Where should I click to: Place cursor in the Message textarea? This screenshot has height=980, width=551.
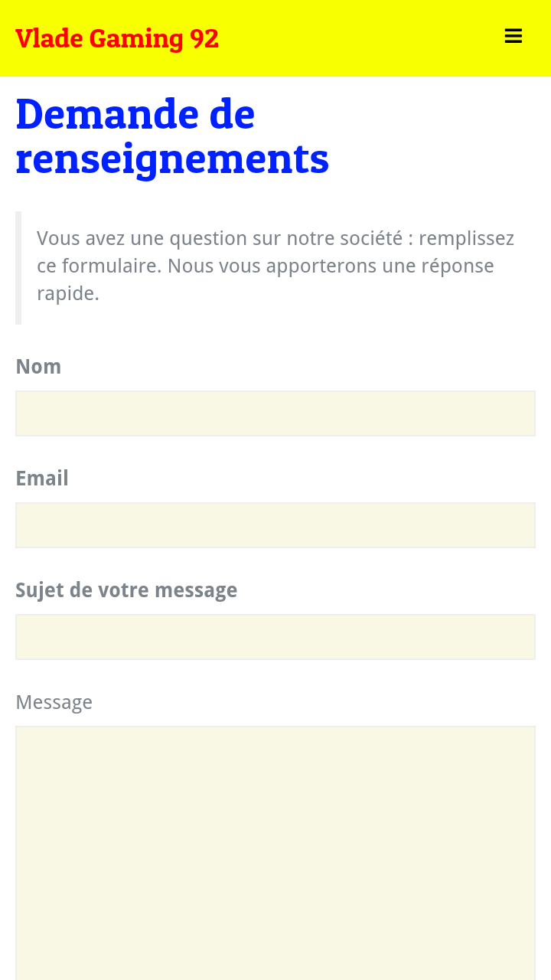(275, 850)
